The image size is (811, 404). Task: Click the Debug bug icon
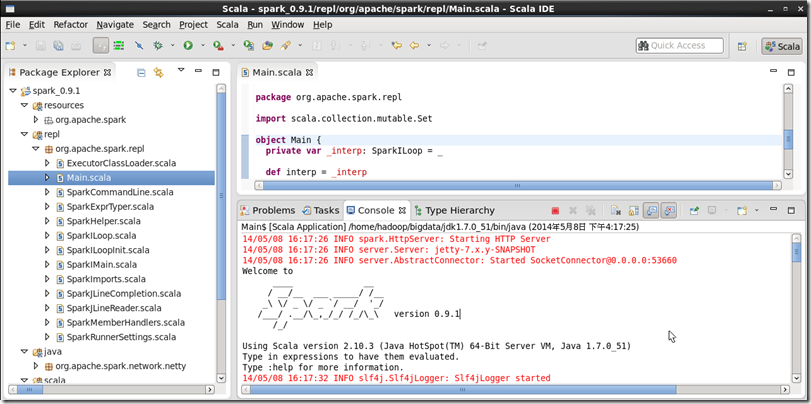click(158, 46)
